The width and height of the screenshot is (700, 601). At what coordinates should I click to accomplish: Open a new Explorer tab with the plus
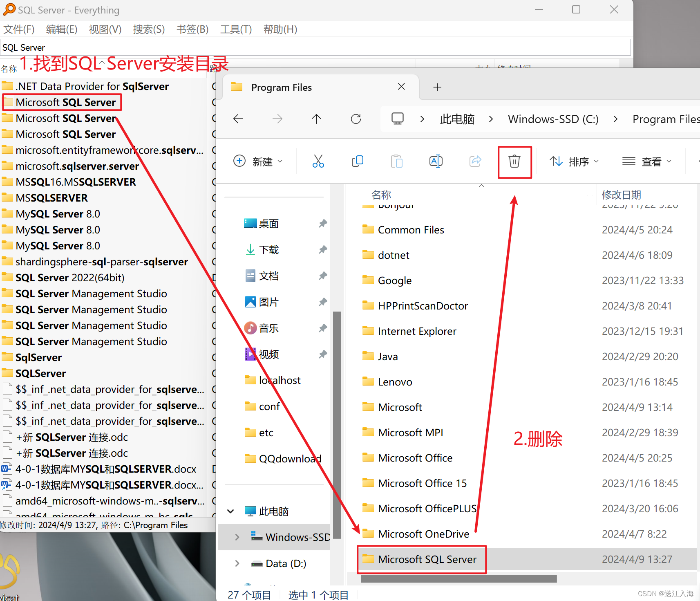pyautogui.click(x=437, y=87)
